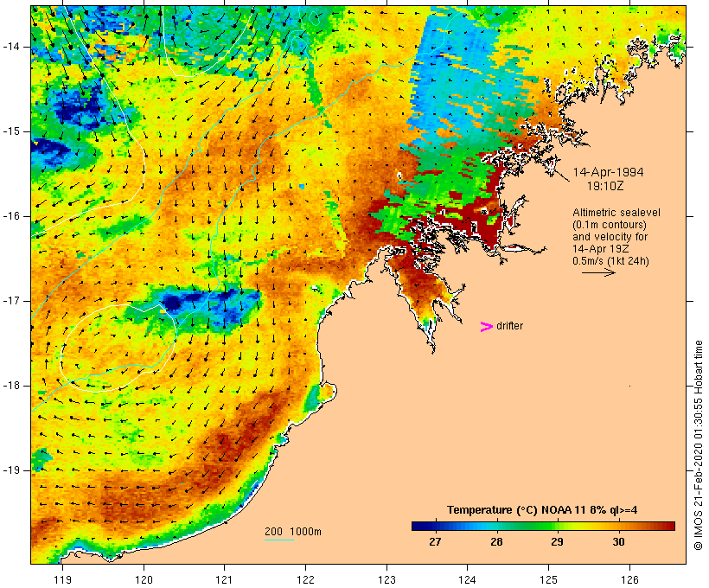Screen dimensions: 709x588
Task: Click the text 'Altimetric sealevel'
Action: [x=616, y=213]
